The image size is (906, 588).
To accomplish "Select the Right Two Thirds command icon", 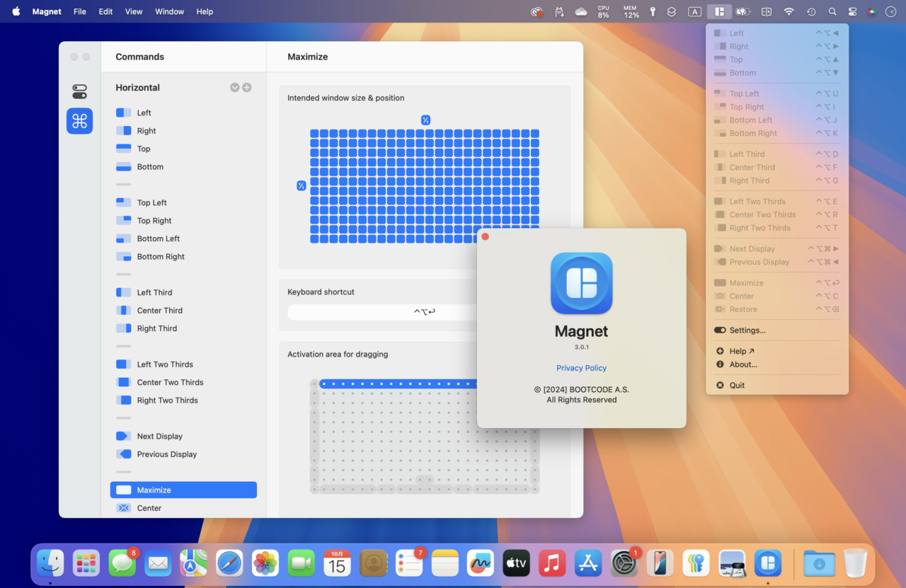I will [x=124, y=400].
